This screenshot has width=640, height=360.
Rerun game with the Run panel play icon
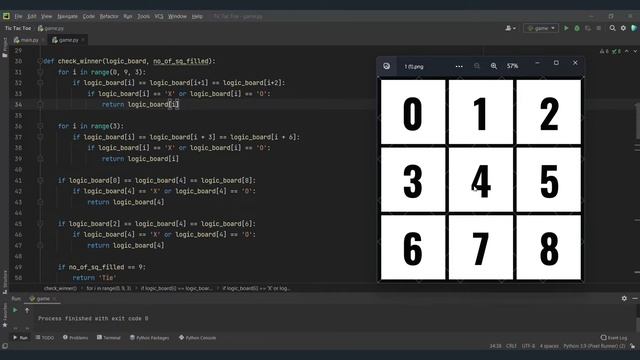pyautogui.click(x=15, y=310)
